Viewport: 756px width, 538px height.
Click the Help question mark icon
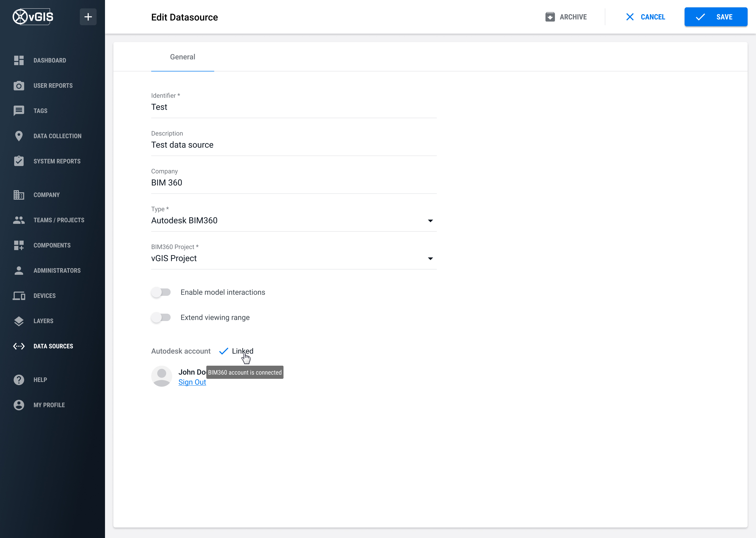[19, 380]
